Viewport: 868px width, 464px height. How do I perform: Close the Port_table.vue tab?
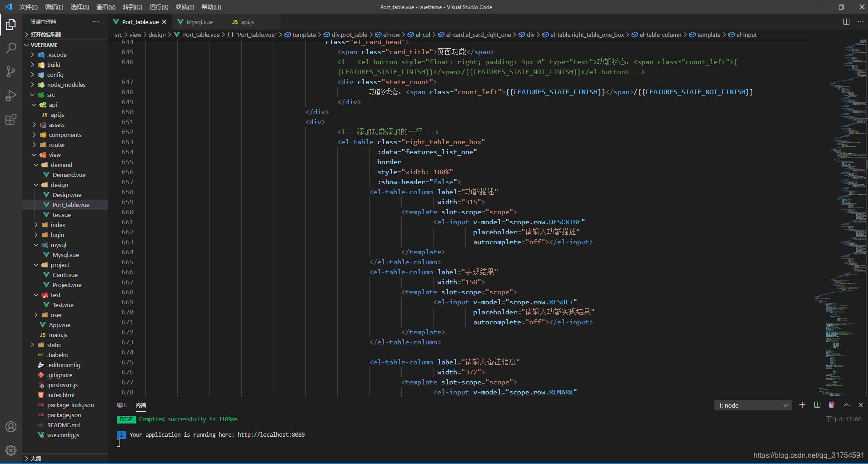165,22
